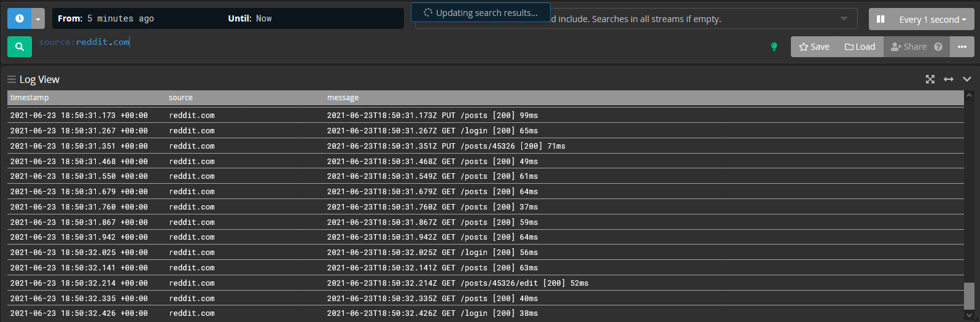980x322 pixels.
Task: Click the message column header
Action: point(343,98)
